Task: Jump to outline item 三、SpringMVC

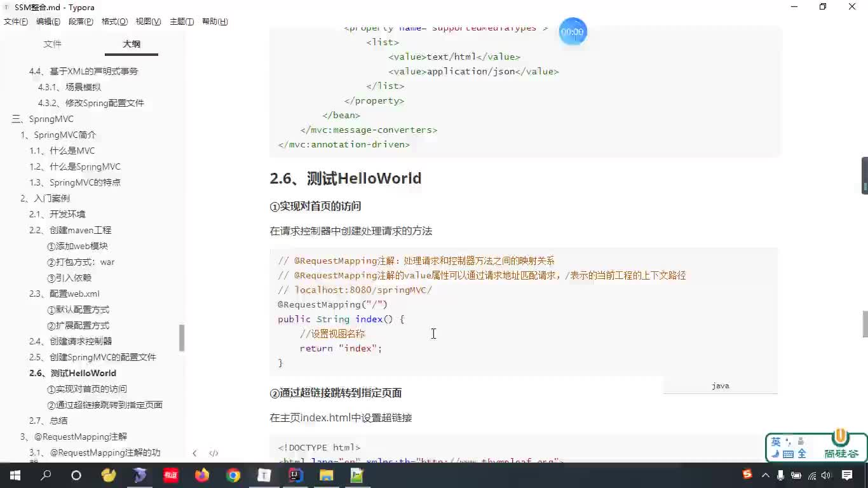Action: 43,119
